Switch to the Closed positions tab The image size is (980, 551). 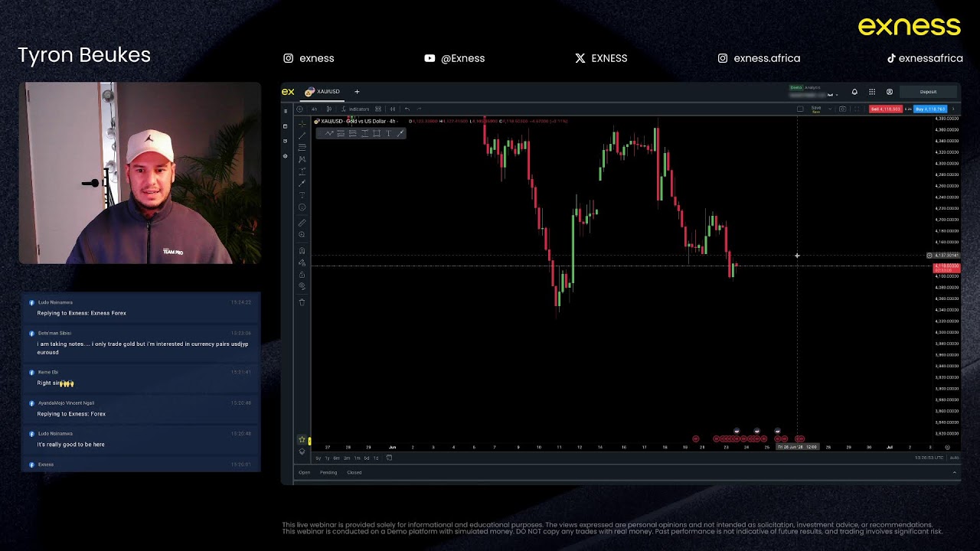pyautogui.click(x=354, y=472)
